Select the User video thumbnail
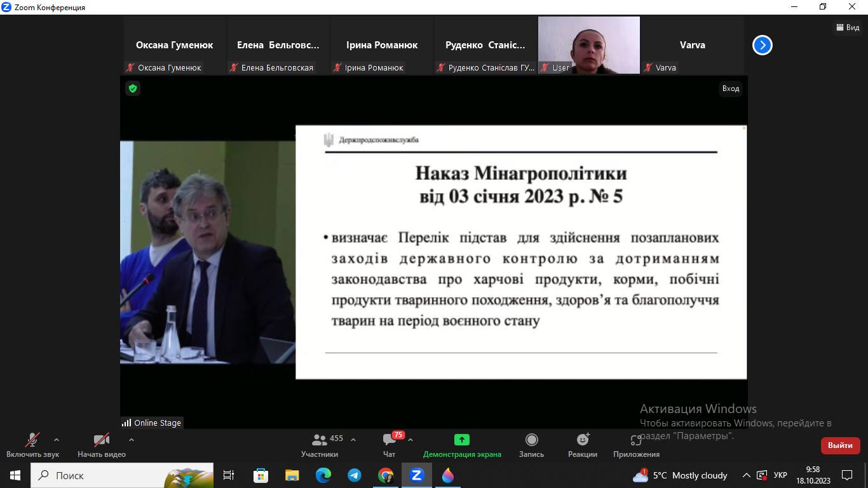Image resolution: width=868 pixels, height=488 pixels. tap(589, 45)
